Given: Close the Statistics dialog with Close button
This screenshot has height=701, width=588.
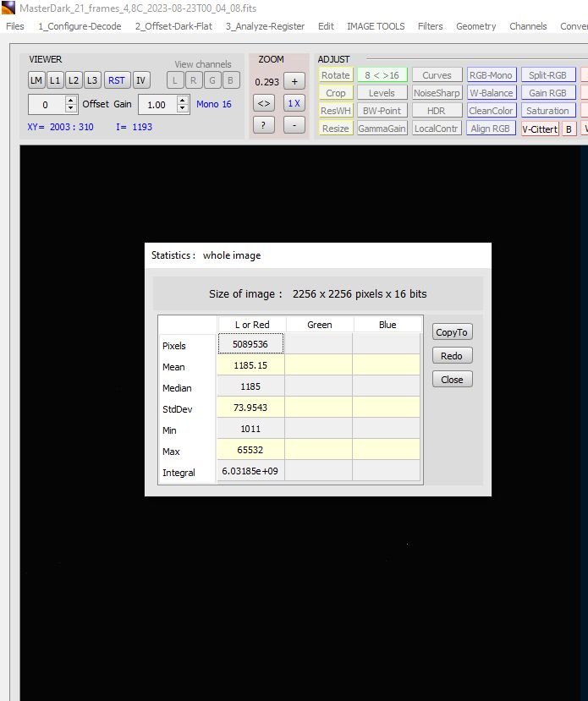Looking at the screenshot, I should coord(452,380).
